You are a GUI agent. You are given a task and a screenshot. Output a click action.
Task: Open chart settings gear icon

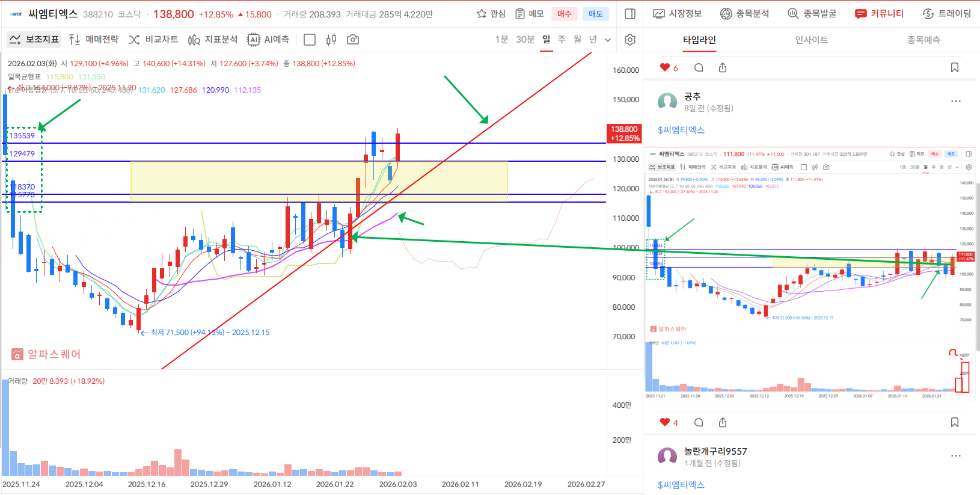pyautogui.click(x=629, y=40)
